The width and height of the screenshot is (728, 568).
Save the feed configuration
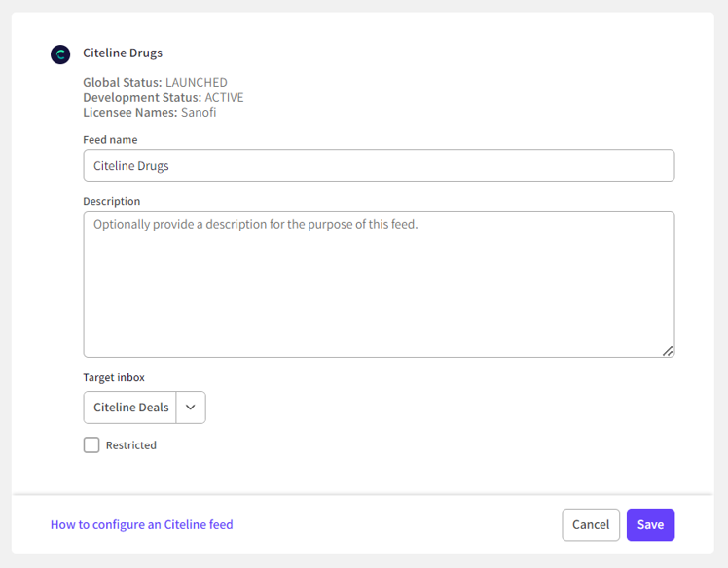coord(650,524)
